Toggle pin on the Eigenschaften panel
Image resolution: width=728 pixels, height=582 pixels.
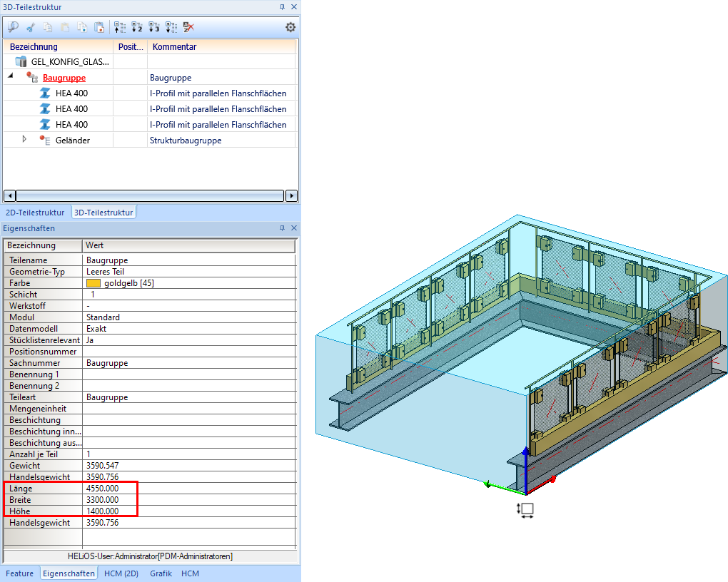[x=282, y=229]
